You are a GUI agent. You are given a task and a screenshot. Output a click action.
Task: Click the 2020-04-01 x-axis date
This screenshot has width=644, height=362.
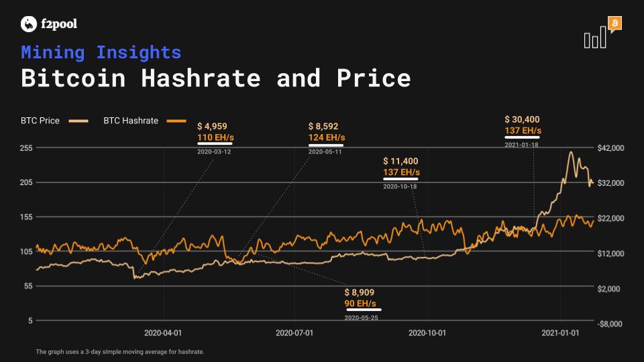[x=163, y=333]
